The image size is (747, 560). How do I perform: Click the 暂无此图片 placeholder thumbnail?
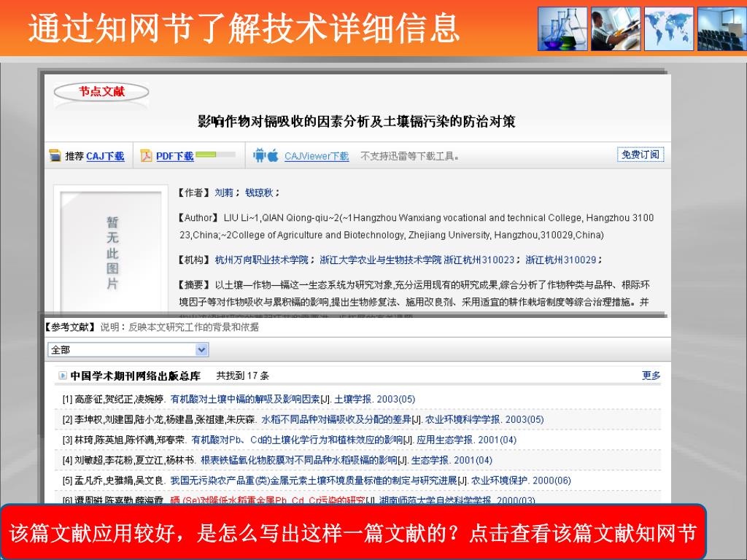[111, 250]
